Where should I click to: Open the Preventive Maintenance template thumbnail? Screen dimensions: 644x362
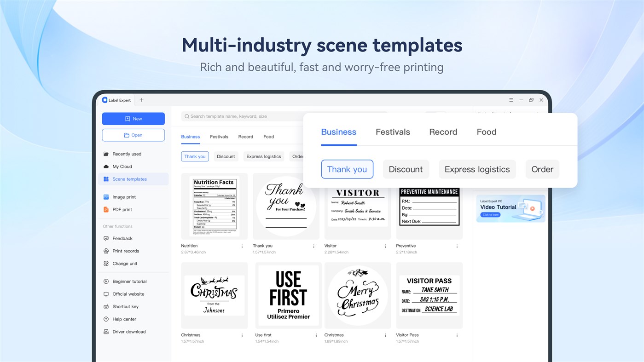(x=429, y=213)
